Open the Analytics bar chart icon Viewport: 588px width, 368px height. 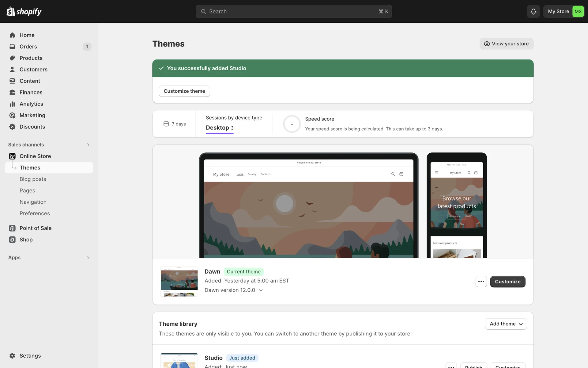[12, 104]
